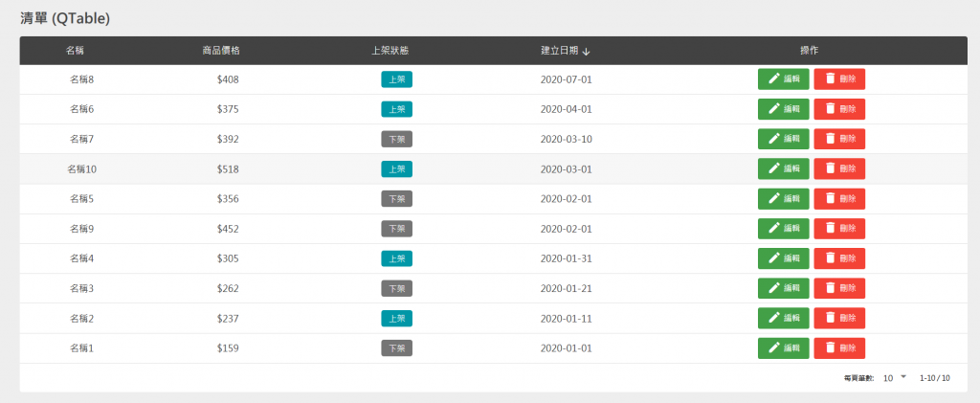Click the sort arrow beside 建立日期
This screenshot has height=403, width=980.
[x=586, y=52]
